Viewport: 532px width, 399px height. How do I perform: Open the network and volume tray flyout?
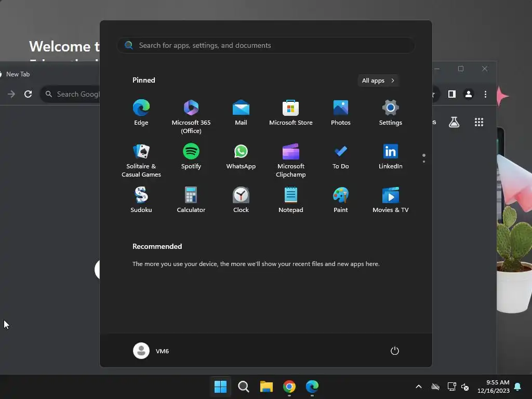point(458,387)
